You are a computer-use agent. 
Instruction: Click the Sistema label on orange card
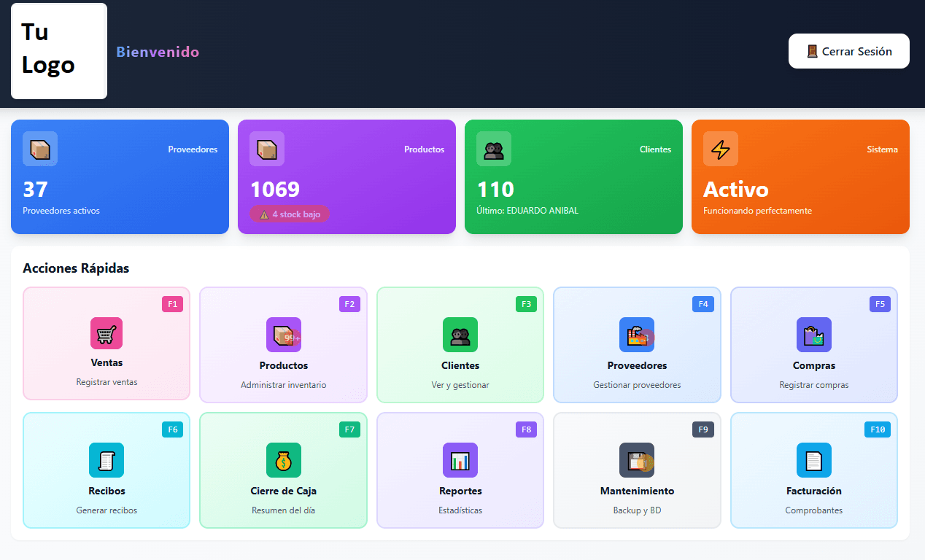coord(883,149)
